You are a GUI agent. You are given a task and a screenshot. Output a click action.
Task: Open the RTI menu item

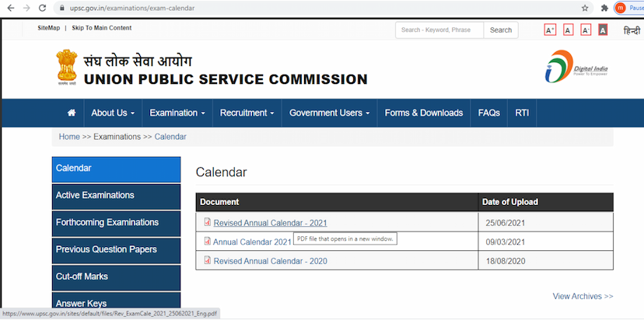coord(522,113)
